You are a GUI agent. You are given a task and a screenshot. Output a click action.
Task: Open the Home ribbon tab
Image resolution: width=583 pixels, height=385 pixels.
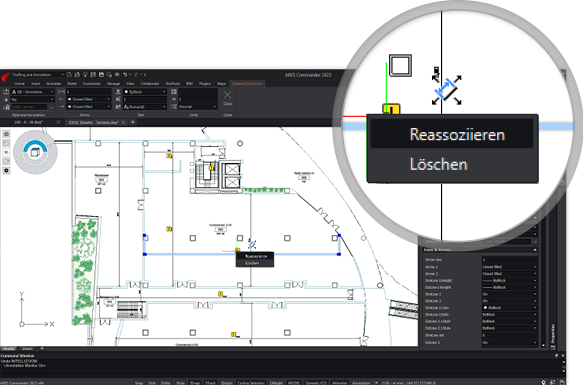point(19,84)
